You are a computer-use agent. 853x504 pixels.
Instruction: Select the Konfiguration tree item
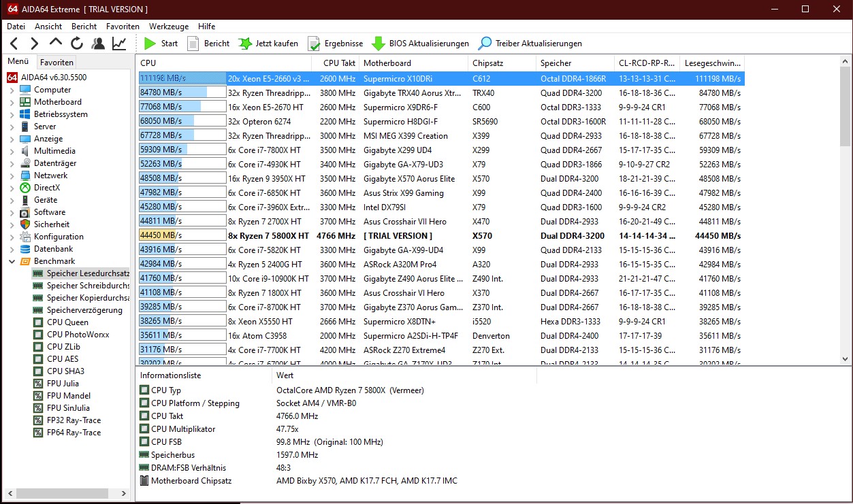point(51,237)
